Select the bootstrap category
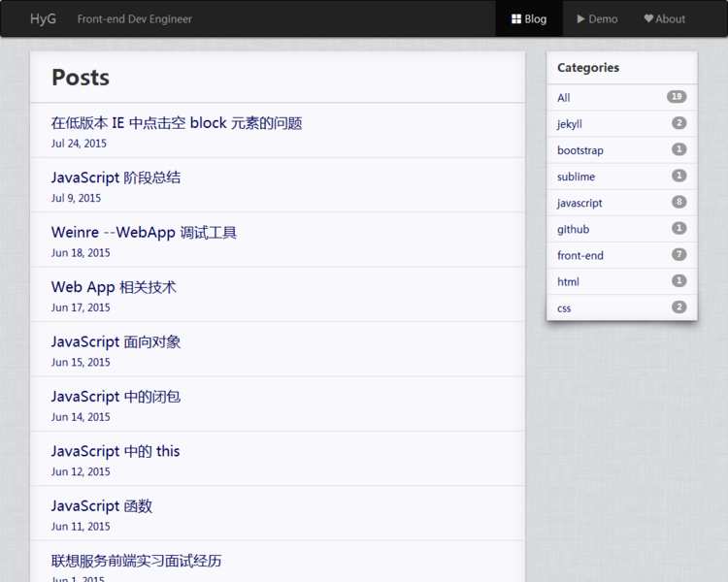This screenshot has width=728, height=582. (x=579, y=150)
